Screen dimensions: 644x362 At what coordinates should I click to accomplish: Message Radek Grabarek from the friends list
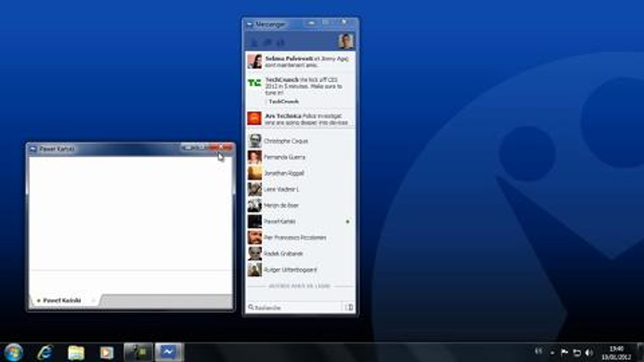click(300, 253)
